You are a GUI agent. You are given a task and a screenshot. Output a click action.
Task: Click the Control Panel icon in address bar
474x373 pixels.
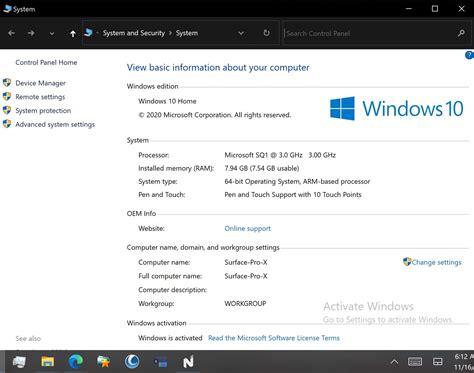[x=88, y=33]
